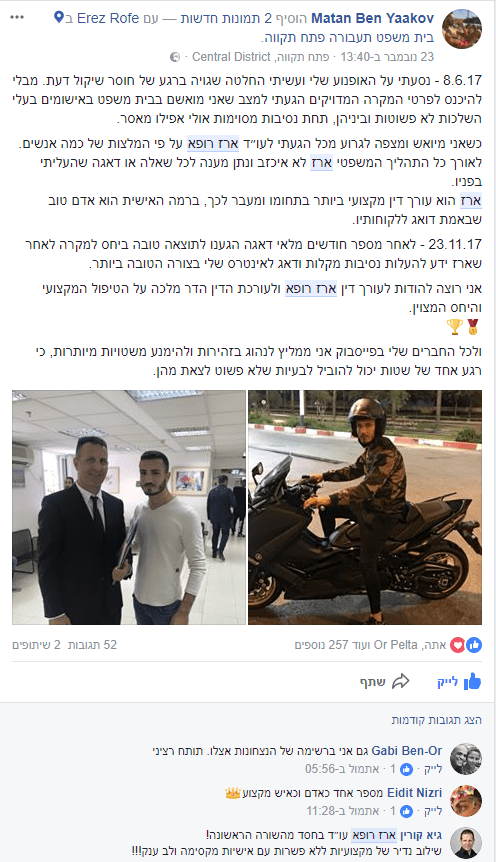The image size is (496, 862).
Task: Open the photo with lawyer in suit
Action: tap(129, 507)
